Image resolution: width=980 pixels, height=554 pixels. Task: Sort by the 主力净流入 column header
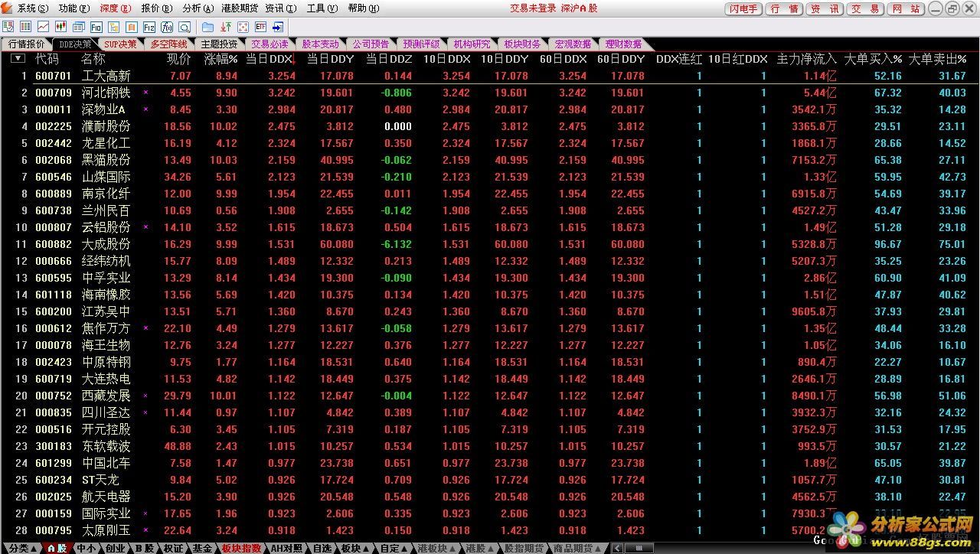click(806, 59)
